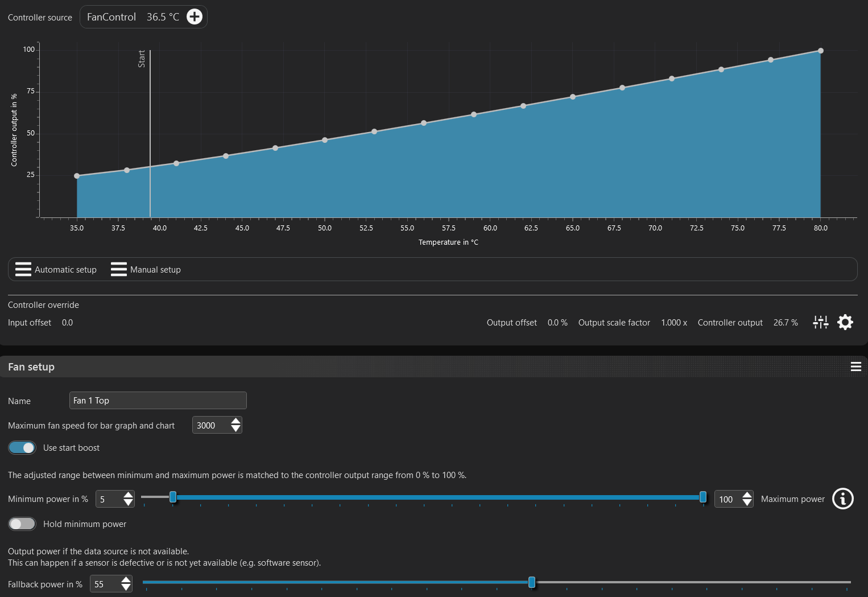Click the fan Name text field
This screenshot has height=597, width=868.
pos(158,401)
